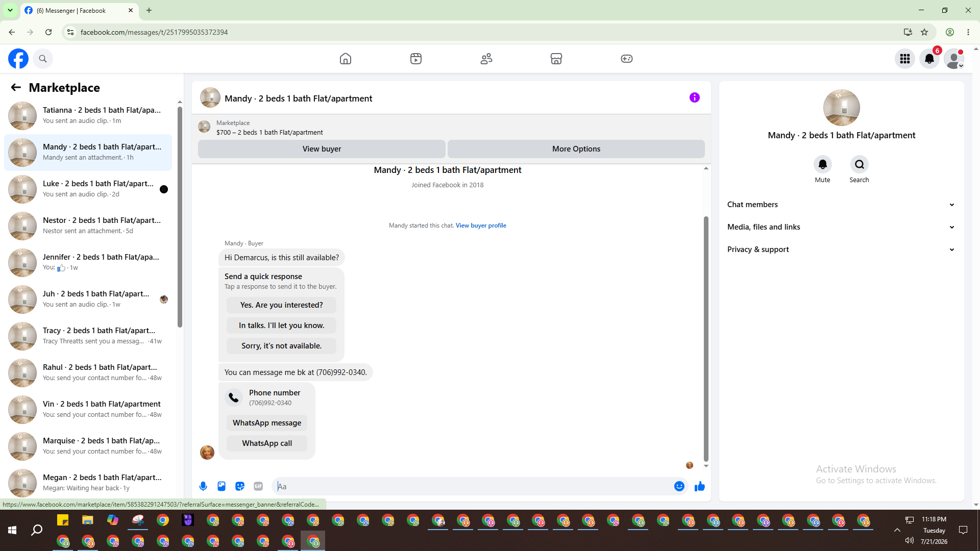Show hidden system tray icons
Screen dimensions: 980x551
click(897, 531)
